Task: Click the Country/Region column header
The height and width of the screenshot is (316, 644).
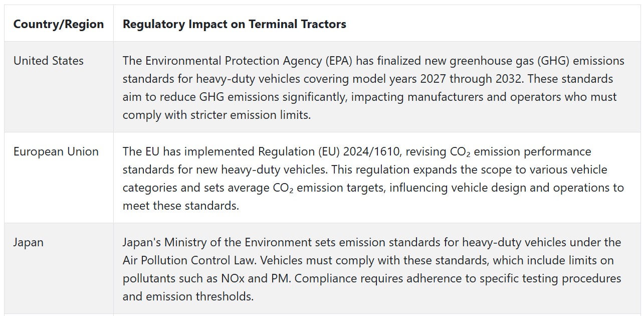Action: tap(59, 24)
